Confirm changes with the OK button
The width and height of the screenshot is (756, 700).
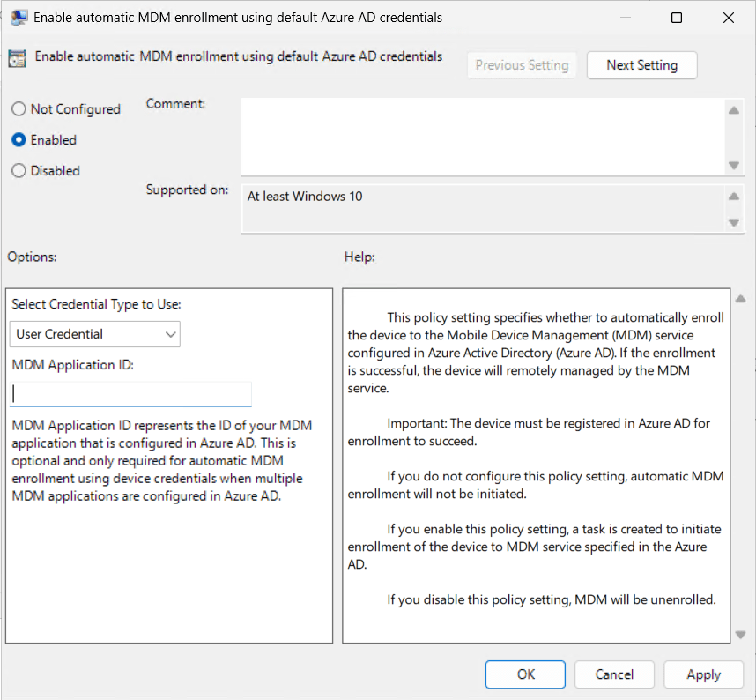526,674
